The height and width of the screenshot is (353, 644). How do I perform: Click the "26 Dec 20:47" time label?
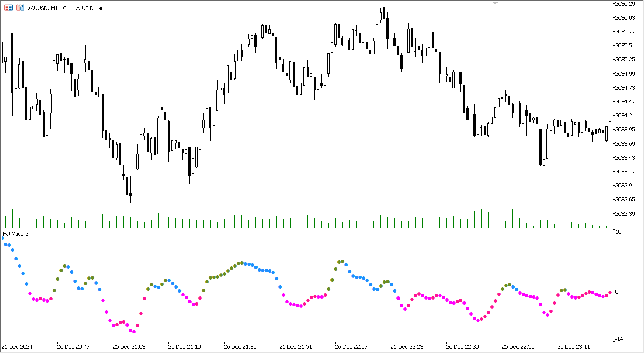73,347
